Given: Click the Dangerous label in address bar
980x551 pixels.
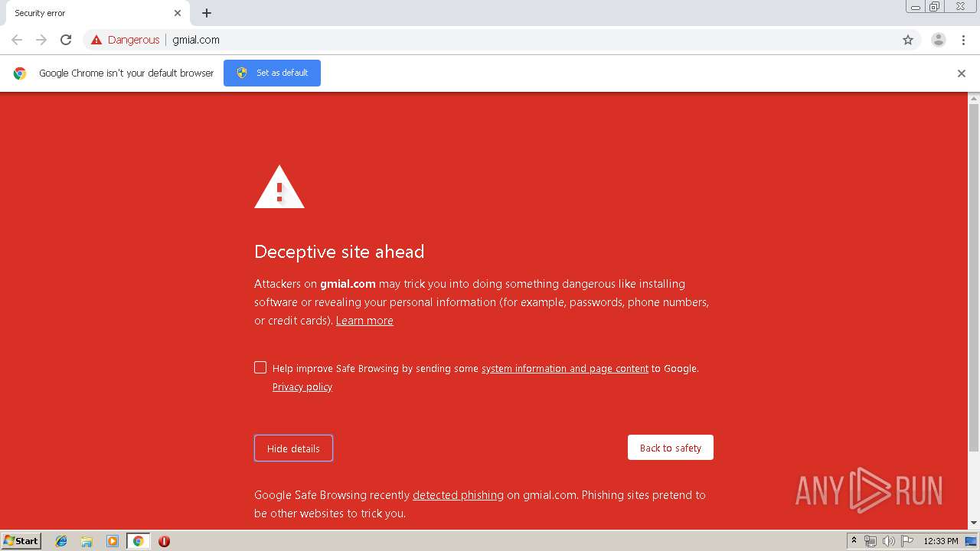Looking at the screenshot, I should pyautogui.click(x=134, y=40).
